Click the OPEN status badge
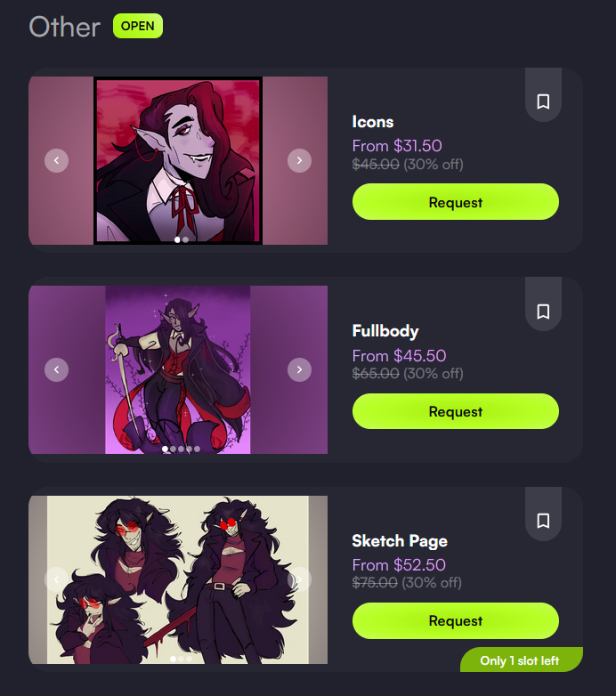Image resolution: width=616 pixels, height=696 pixels. (x=138, y=26)
